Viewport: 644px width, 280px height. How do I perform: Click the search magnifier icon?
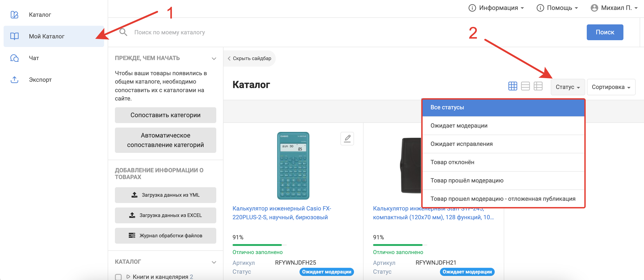coord(123,33)
